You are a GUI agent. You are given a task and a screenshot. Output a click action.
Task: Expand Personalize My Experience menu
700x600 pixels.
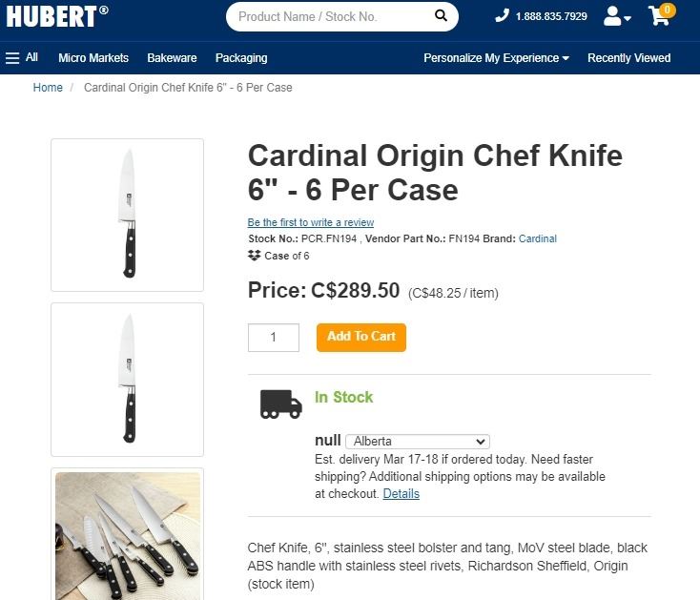point(496,58)
